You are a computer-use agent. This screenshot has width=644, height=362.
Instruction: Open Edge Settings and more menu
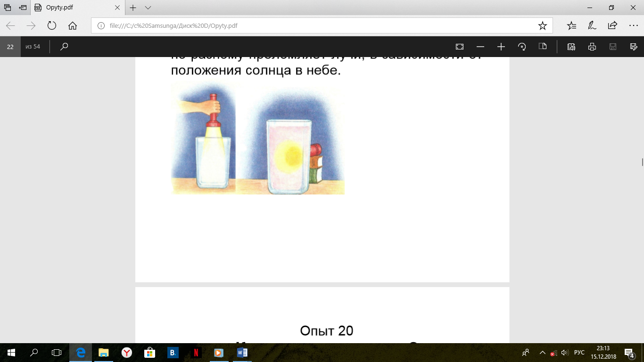pos(633,25)
